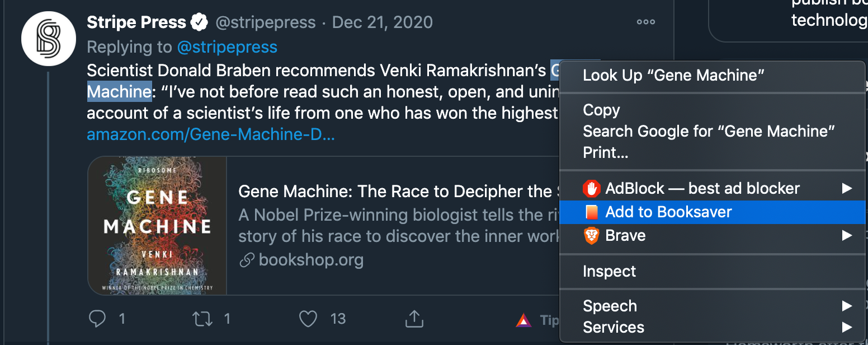This screenshot has height=345, width=868.
Task: Choose Search Google for "Gene Machine"
Action: click(x=709, y=132)
